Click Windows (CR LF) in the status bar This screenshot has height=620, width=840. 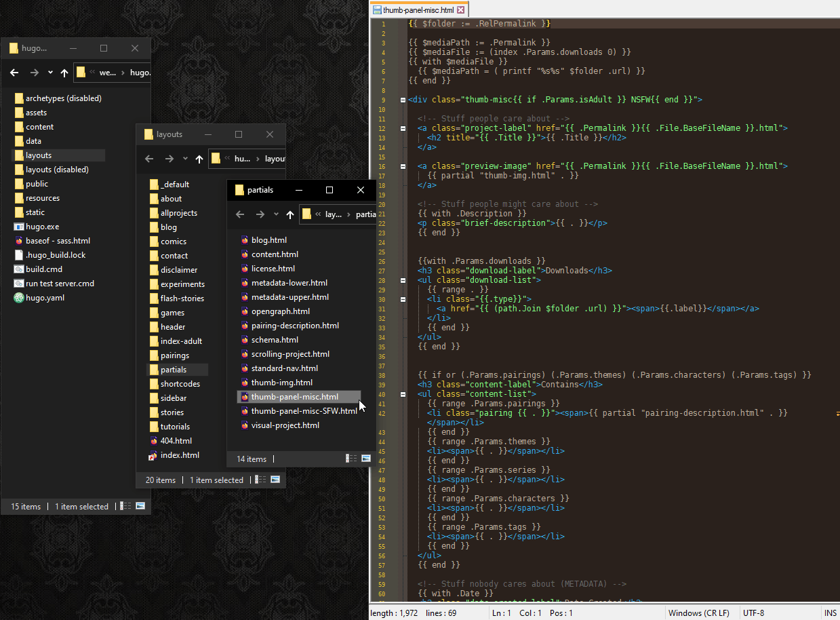tap(698, 613)
